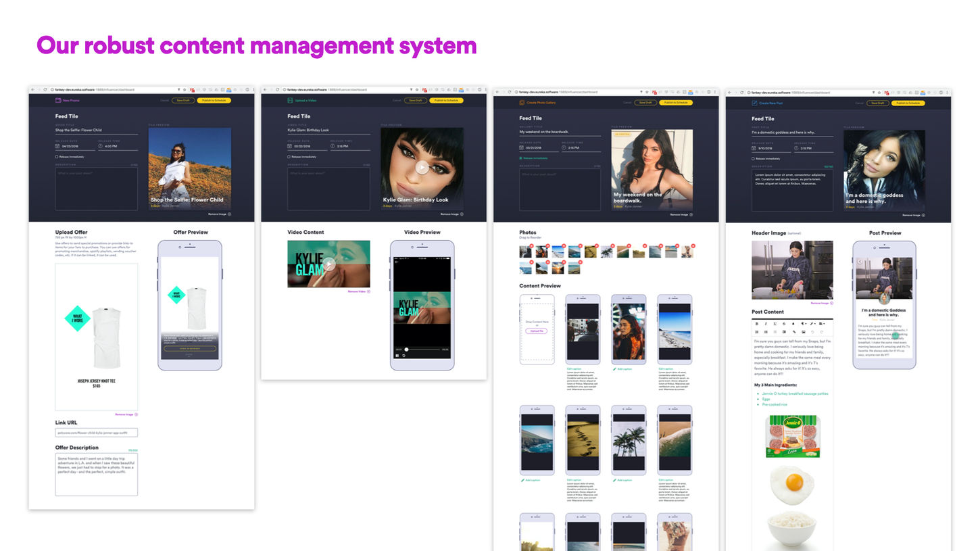Delete the palm tree photo using its red X
The height and width of the screenshot is (551, 980).
pyautogui.click(x=612, y=246)
